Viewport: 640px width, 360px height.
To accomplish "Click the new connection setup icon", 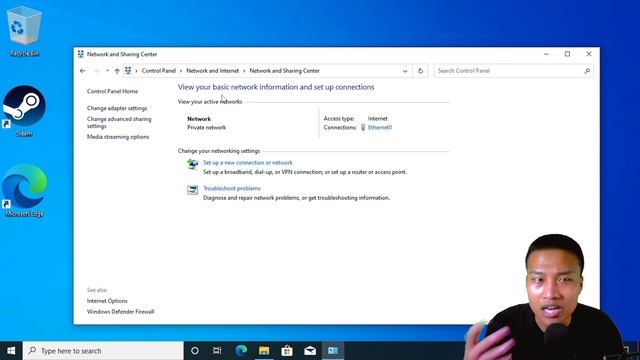I will 192,164.
